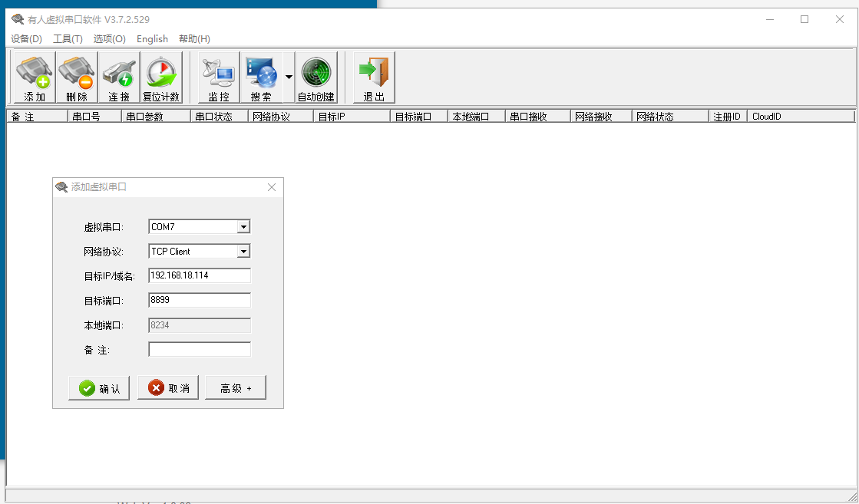This screenshot has height=504, width=859.
Task: Click the Remarks (备注) text field in the dialog
Action: pos(200,350)
